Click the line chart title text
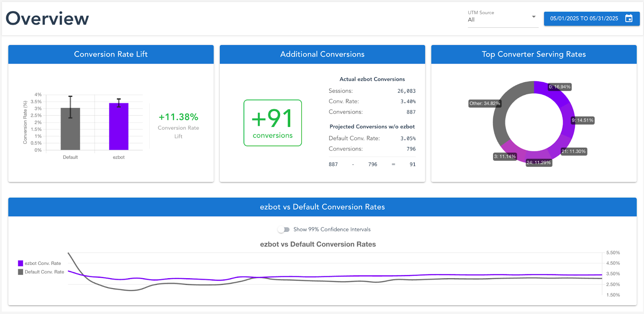The width and height of the screenshot is (644, 314). coord(318,244)
